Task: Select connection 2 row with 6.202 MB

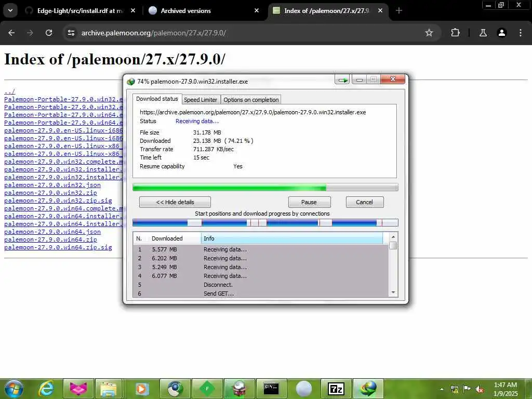Action: [x=261, y=258]
